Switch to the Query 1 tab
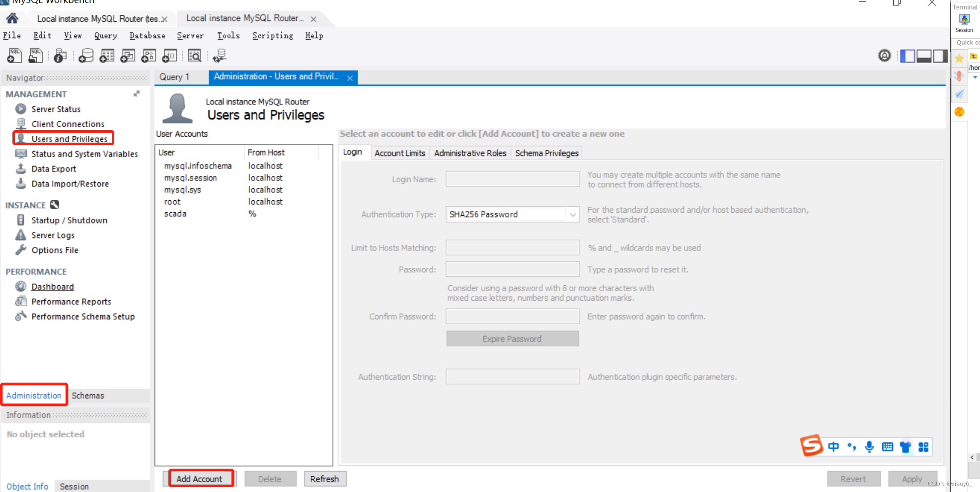Screen dimensions: 980x492 click(x=174, y=77)
